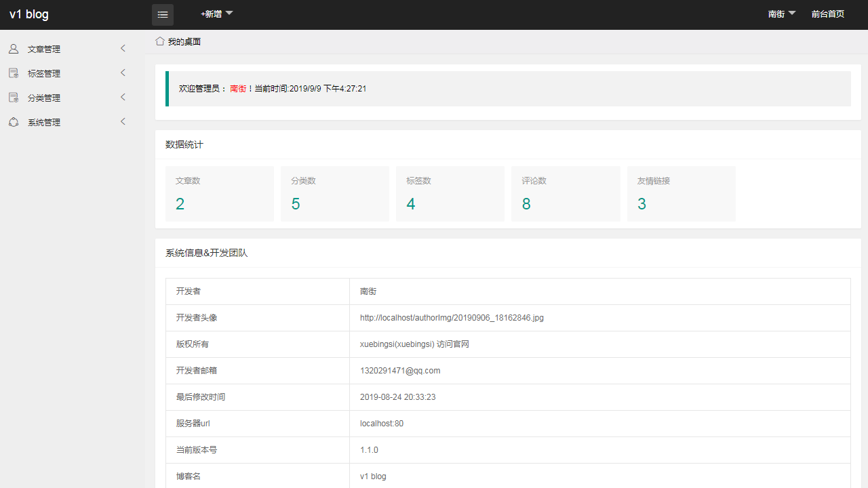
Task: Click the 开发者邮箱 row label
Action: click(x=197, y=371)
